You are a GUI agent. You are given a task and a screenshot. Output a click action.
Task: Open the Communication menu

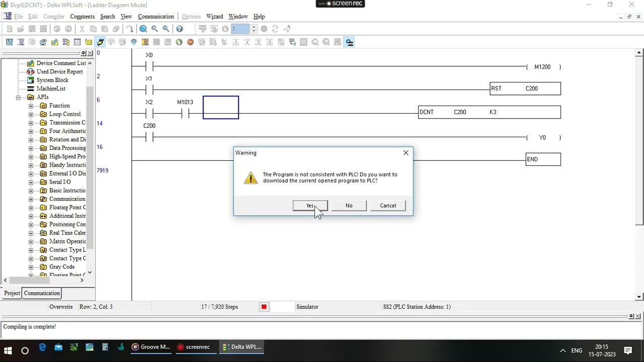[156, 17]
